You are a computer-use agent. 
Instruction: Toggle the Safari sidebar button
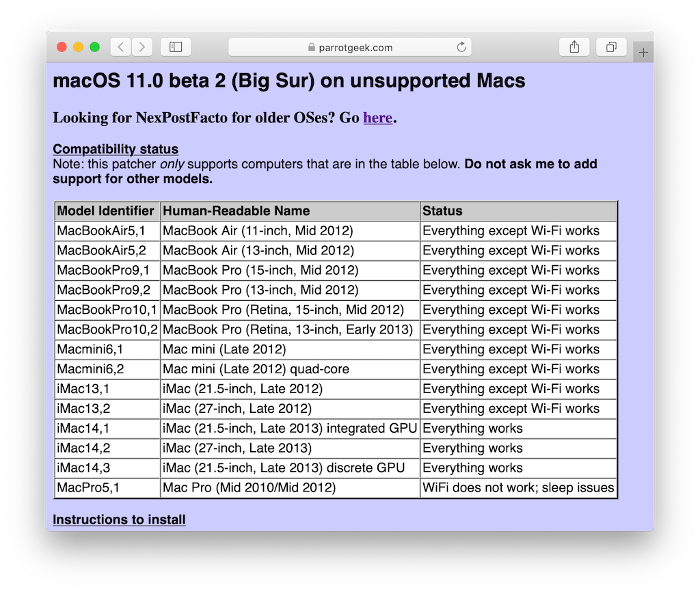176,47
